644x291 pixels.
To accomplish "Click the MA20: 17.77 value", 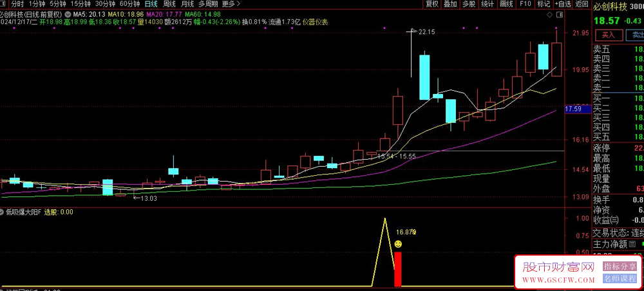I will [x=164, y=14].
